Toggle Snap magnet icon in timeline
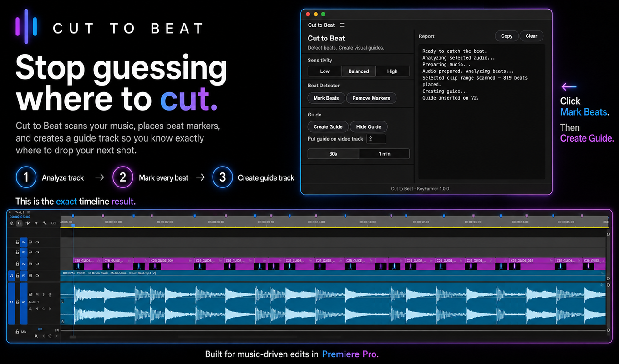619x364 pixels. (x=19, y=223)
